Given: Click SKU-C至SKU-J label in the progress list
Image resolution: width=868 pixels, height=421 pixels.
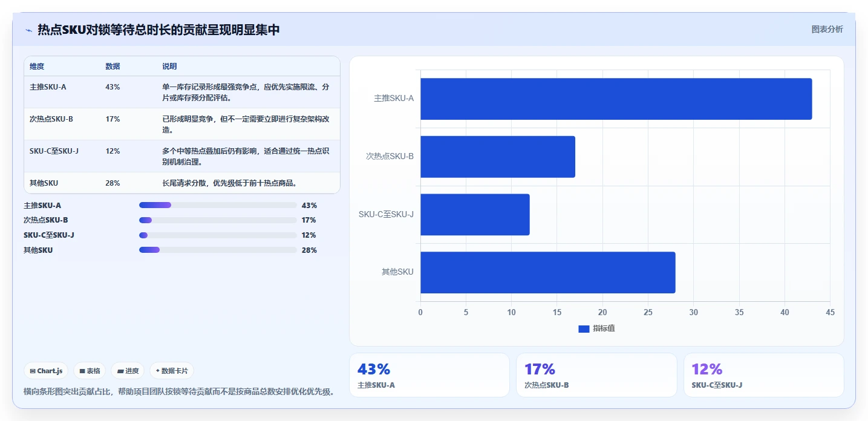Looking at the screenshot, I should coord(49,235).
